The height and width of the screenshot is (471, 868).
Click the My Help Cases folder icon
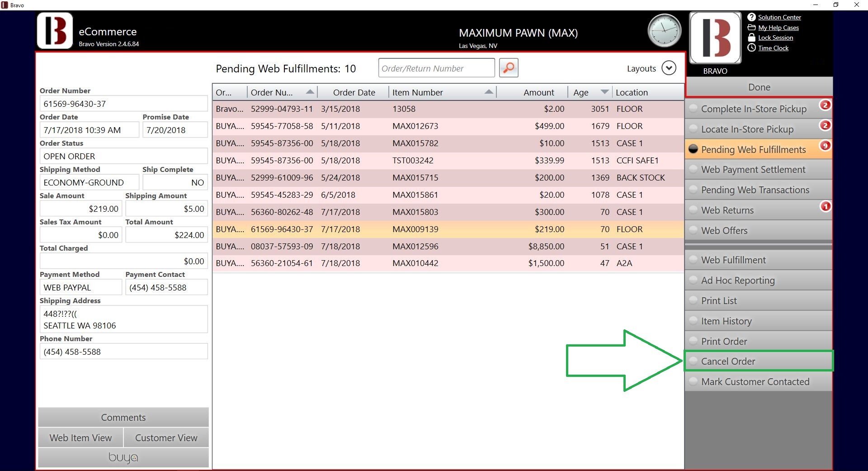tap(751, 28)
